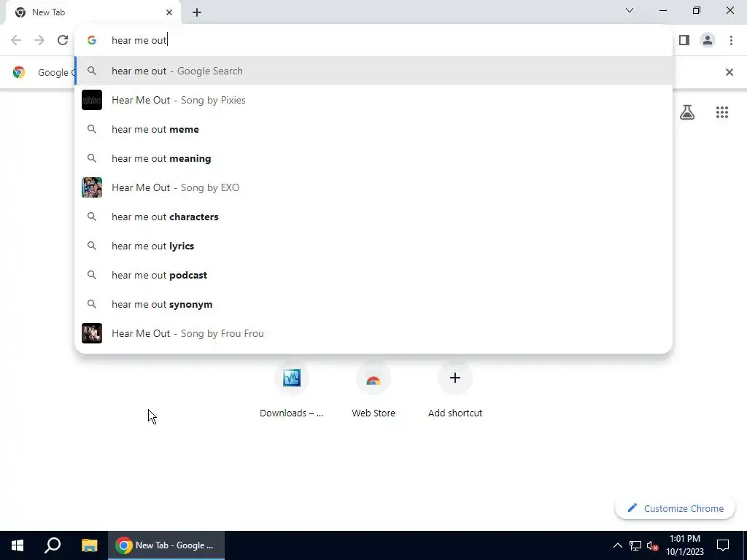Reload the page with refresh icon
The image size is (747, 560).
point(63,41)
